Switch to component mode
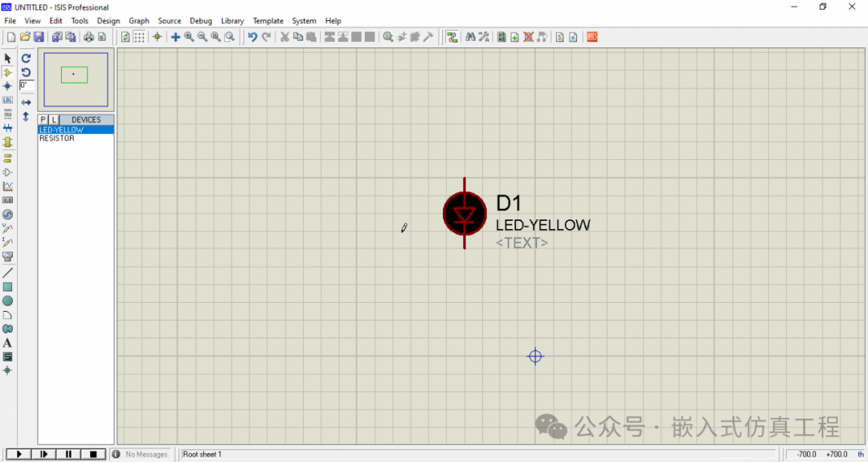The width and height of the screenshot is (868, 462). click(8, 72)
